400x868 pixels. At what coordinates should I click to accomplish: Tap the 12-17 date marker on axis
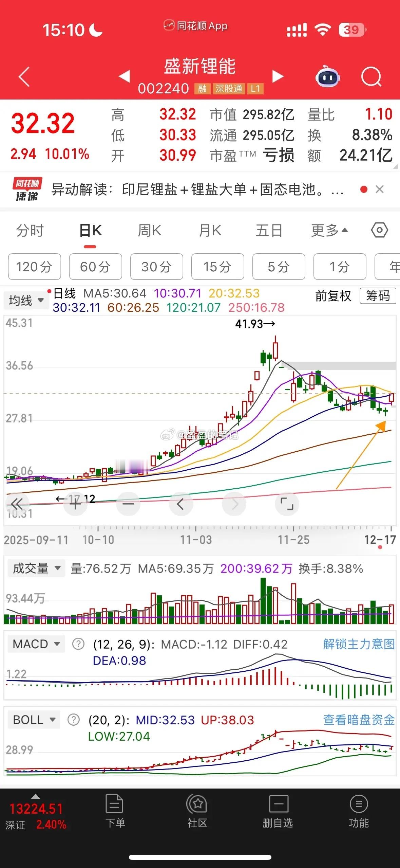click(x=380, y=540)
